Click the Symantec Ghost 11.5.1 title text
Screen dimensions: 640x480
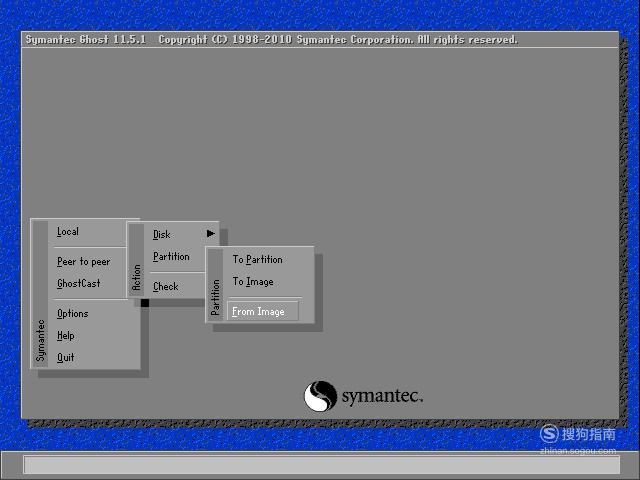point(86,40)
